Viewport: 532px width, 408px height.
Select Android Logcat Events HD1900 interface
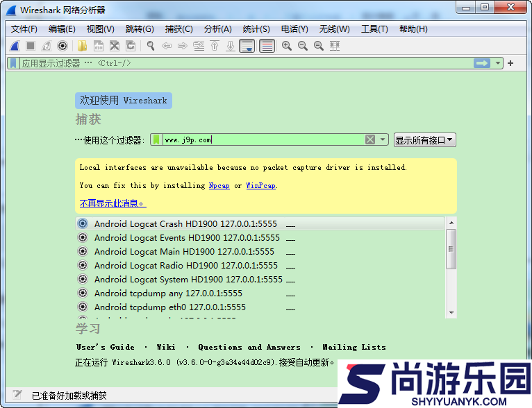[x=260, y=237]
